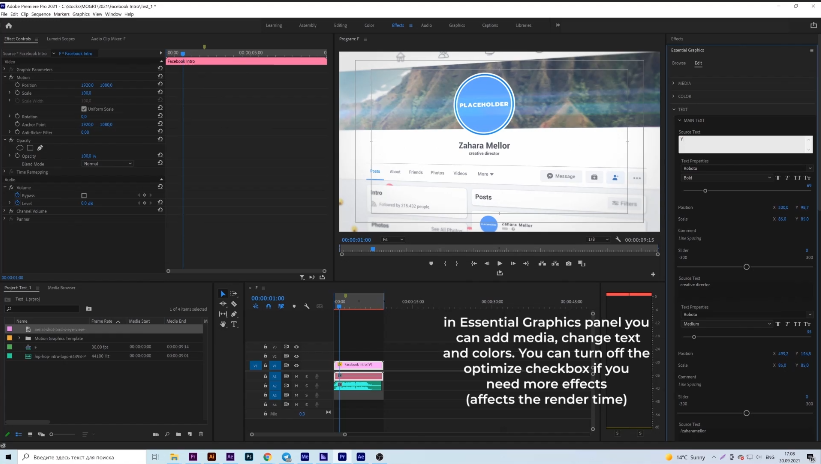
Task: Toggle animation stopwatch for Scale
Action: pyautogui.click(x=17, y=93)
